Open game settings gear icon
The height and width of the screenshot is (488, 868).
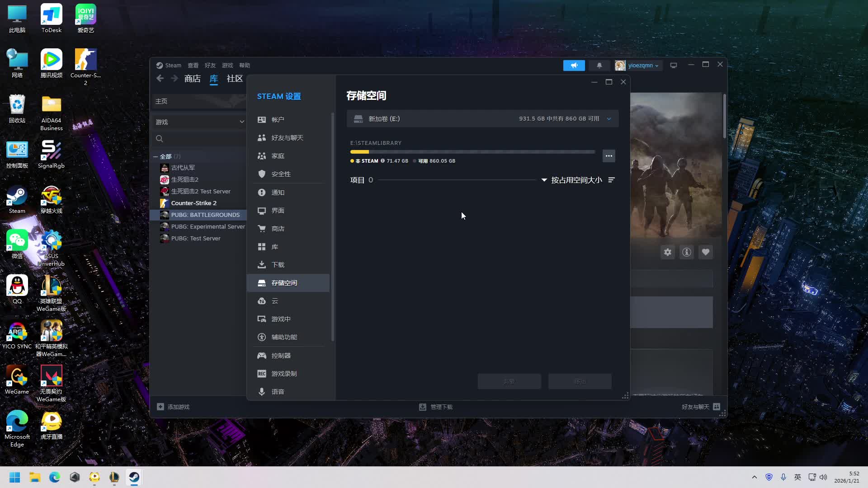tap(667, 252)
